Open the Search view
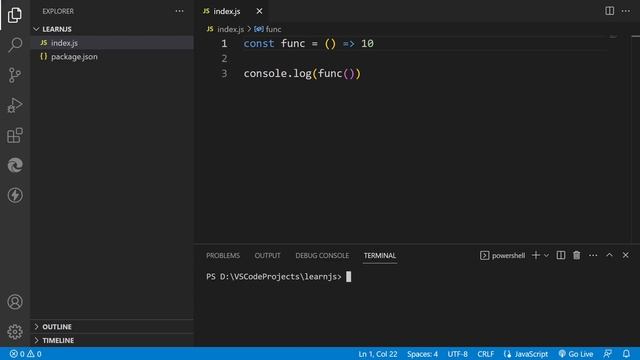This screenshot has width=640, height=360. coord(15,45)
